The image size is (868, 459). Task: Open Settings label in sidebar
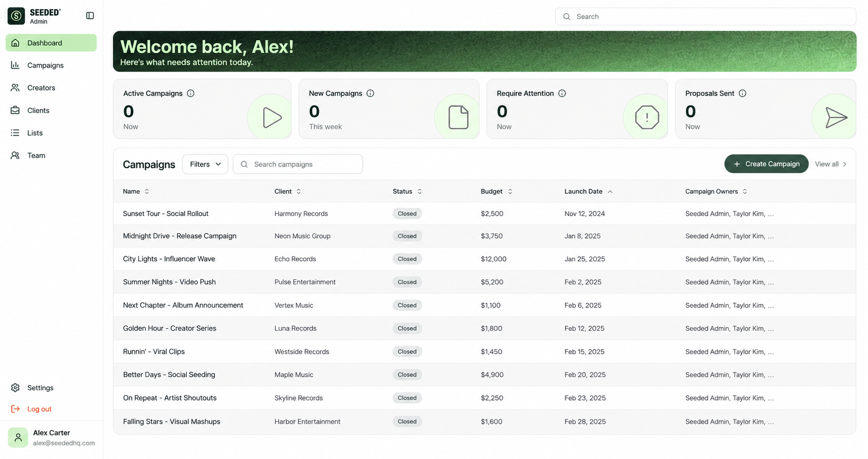(40, 388)
